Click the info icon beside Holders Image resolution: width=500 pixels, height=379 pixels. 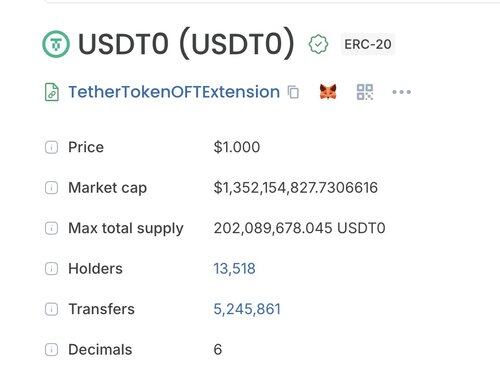click(51, 269)
